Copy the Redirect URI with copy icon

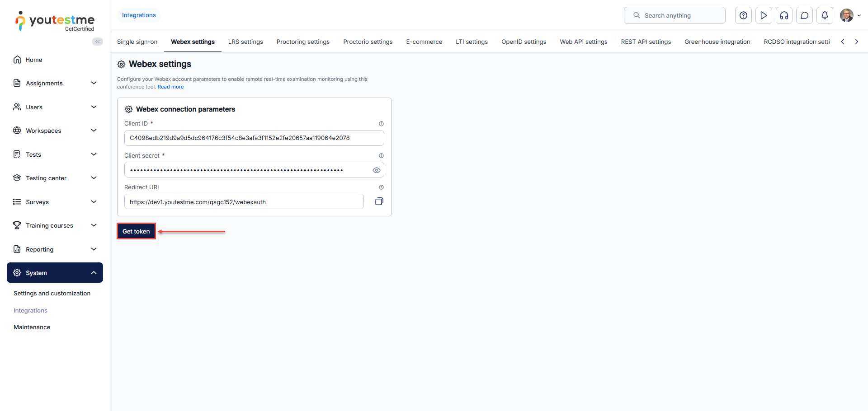[x=379, y=201]
